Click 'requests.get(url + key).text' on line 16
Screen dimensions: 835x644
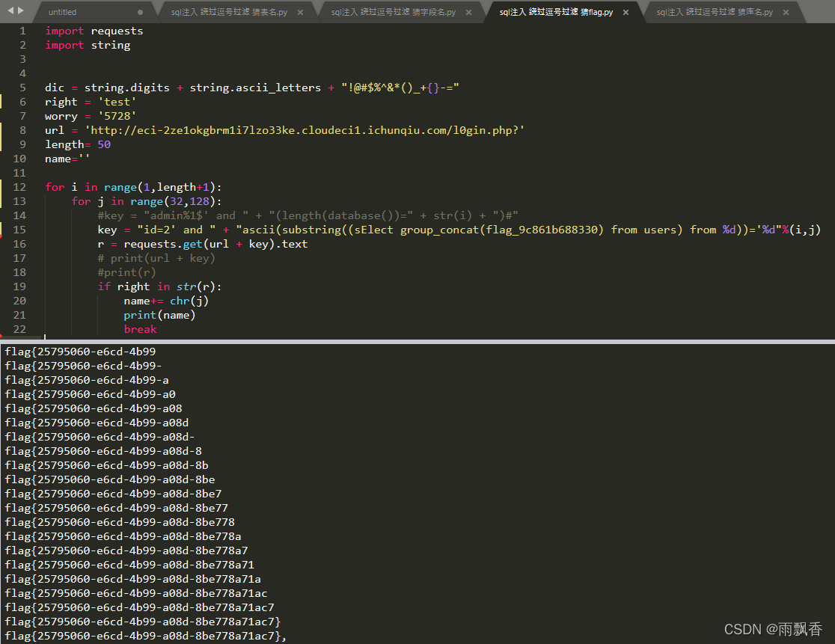coord(215,245)
